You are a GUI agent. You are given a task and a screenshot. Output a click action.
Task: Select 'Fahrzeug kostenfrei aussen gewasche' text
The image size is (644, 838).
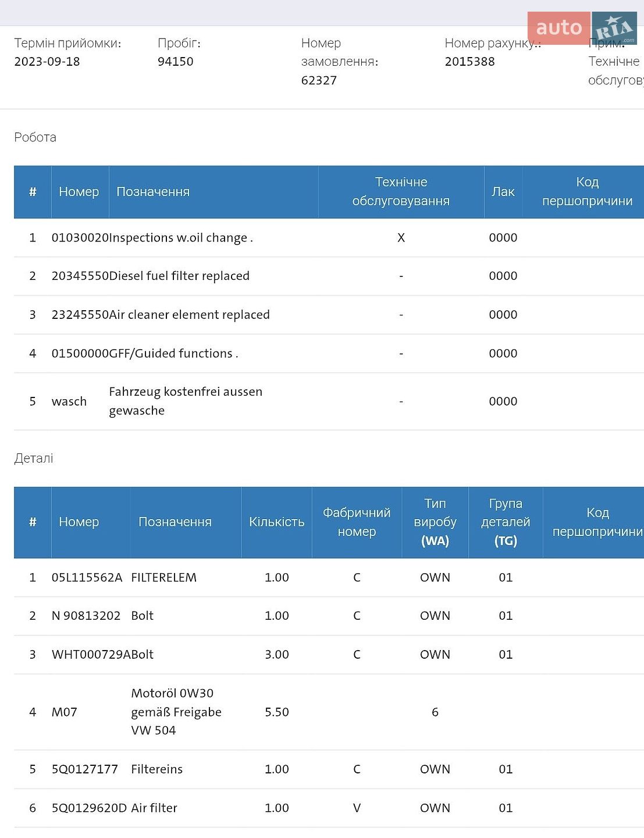point(186,401)
